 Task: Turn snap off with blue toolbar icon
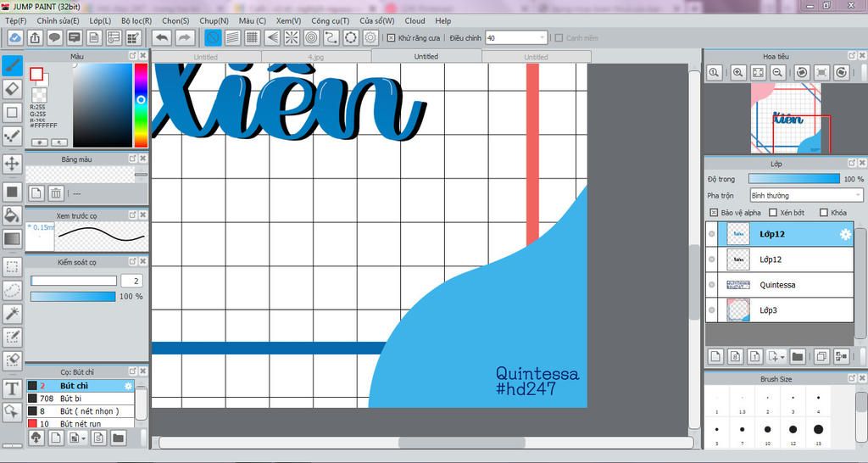[213, 37]
